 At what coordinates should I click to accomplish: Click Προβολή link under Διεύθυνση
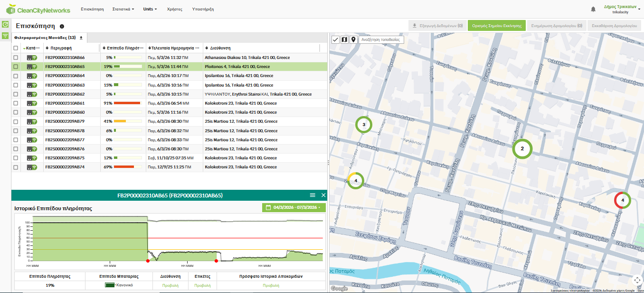(170, 285)
